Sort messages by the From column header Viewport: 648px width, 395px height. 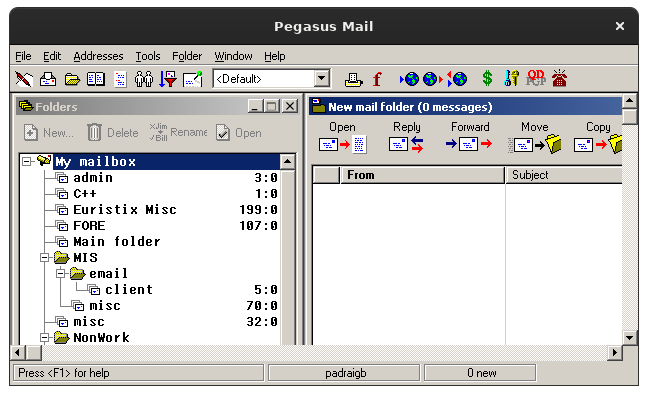click(x=422, y=175)
